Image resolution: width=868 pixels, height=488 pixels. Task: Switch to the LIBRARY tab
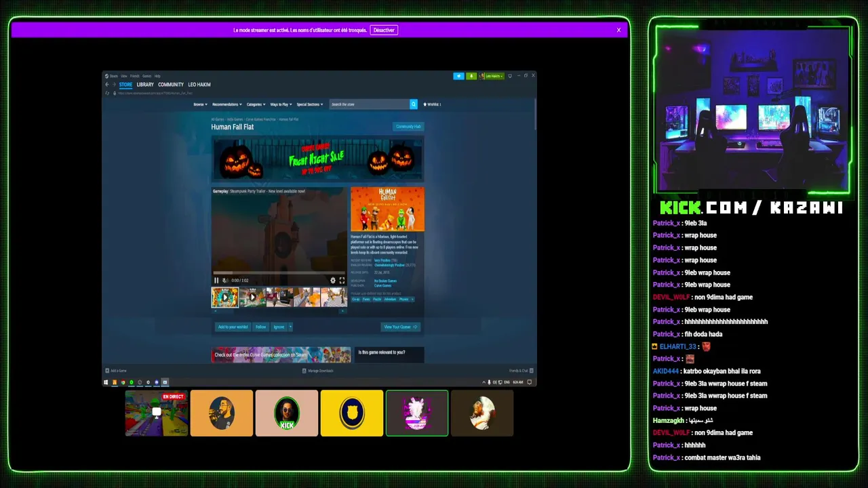[x=145, y=85]
